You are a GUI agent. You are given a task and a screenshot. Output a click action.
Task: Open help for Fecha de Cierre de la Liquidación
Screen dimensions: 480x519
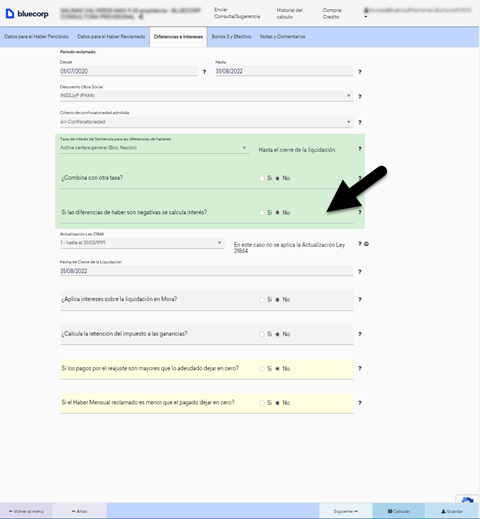(360, 272)
